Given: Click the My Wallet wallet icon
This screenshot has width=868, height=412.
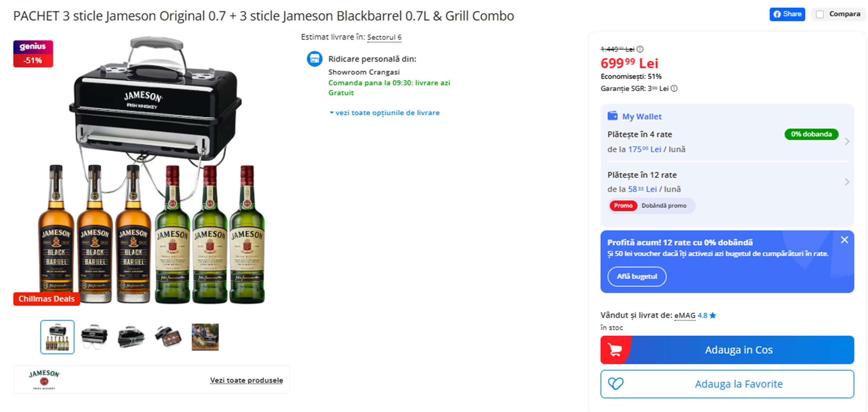Looking at the screenshot, I should 613,116.
